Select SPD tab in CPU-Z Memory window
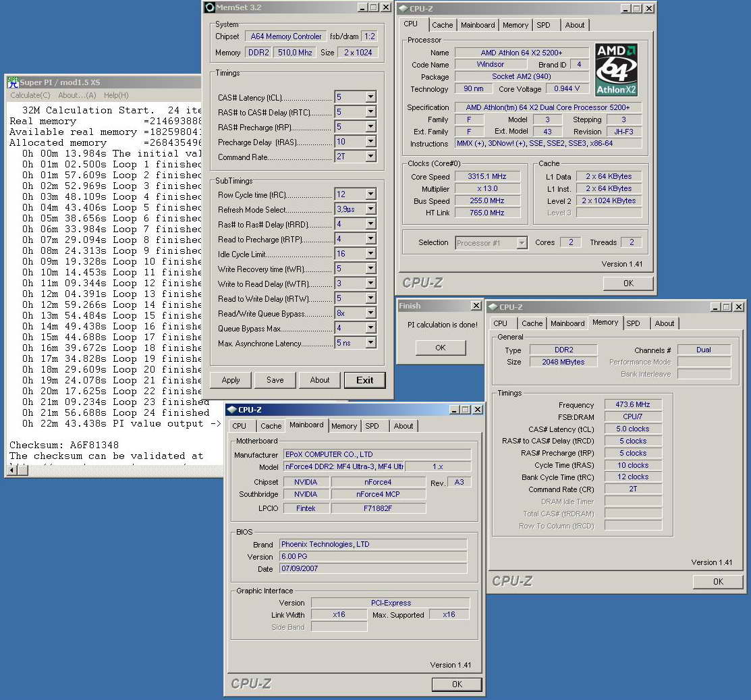 633,323
